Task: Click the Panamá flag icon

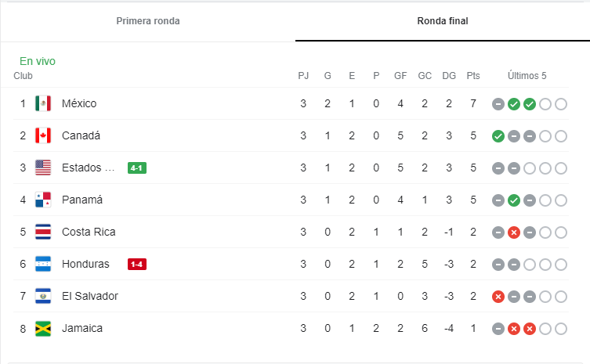Action: (43, 200)
